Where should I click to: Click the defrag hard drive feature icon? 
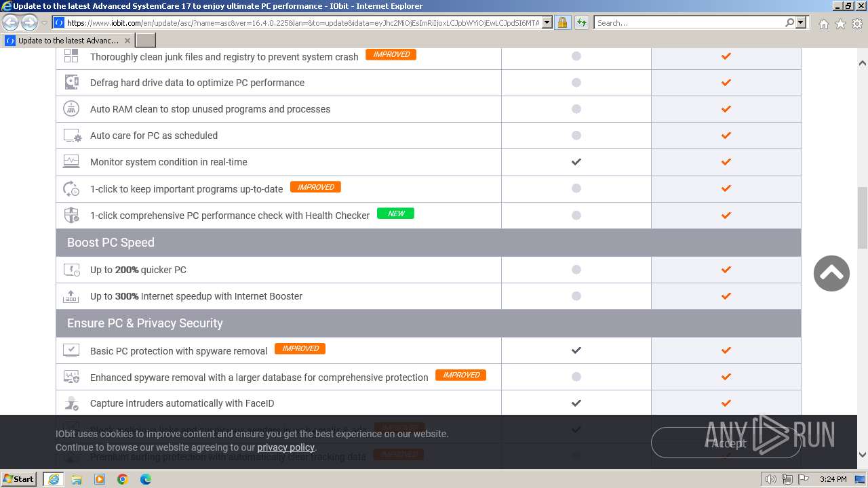click(71, 83)
